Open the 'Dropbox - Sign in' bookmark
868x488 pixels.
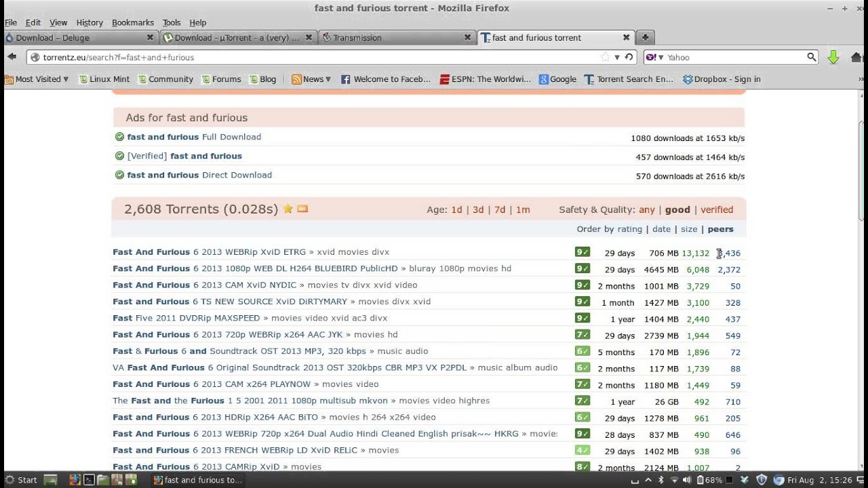coord(722,79)
